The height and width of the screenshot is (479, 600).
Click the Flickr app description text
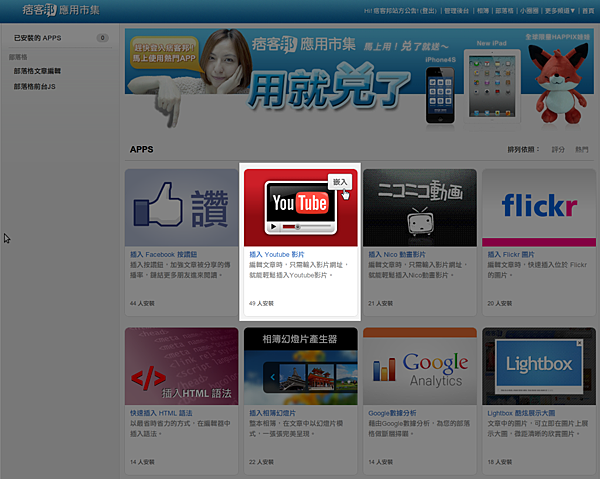pos(537,270)
